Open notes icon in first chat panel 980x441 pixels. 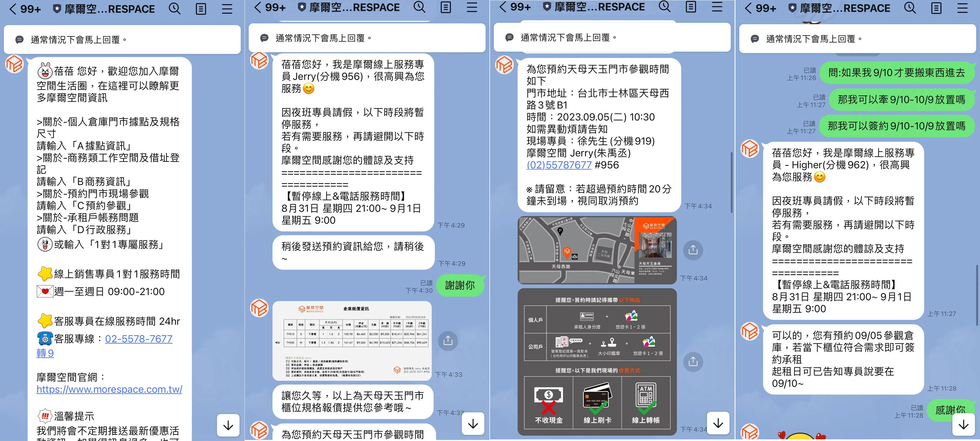tap(201, 9)
